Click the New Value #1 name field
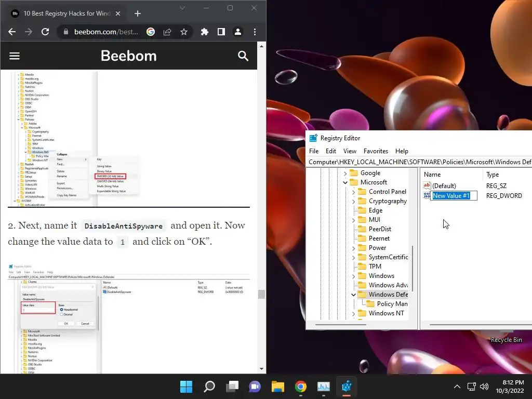 [454, 196]
